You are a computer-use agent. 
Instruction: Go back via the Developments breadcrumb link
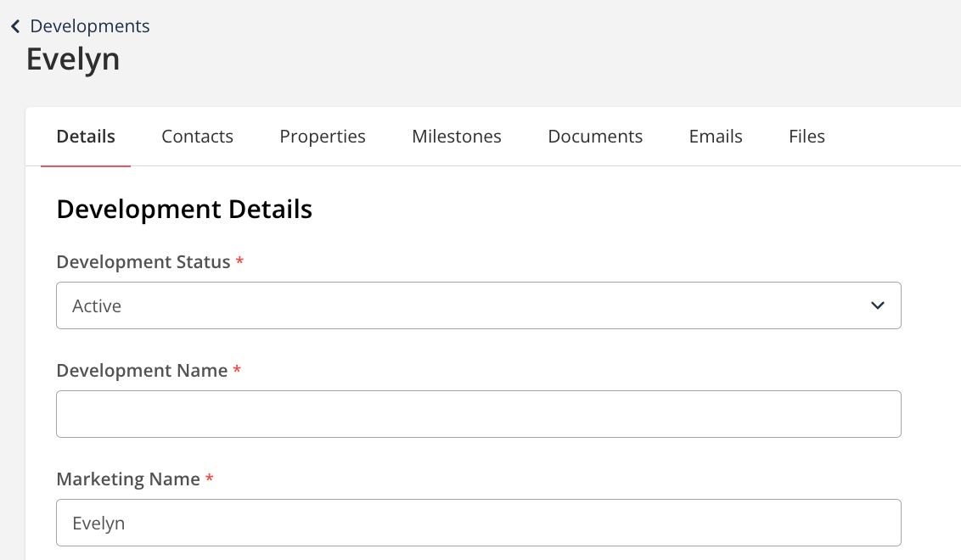click(x=89, y=26)
